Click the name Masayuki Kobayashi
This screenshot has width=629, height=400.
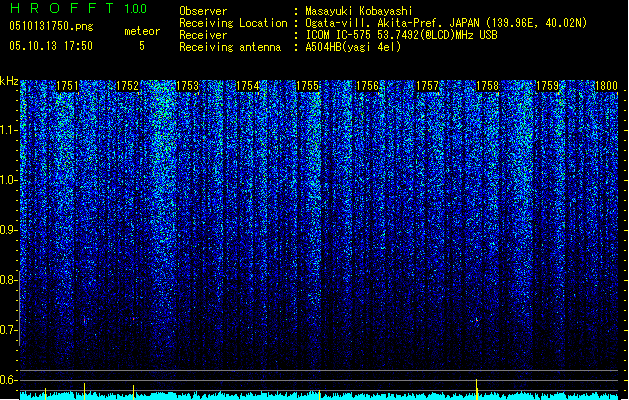coord(359,11)
